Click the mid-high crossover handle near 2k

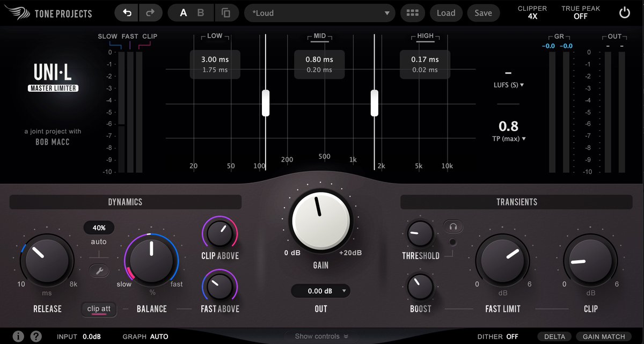375,103
